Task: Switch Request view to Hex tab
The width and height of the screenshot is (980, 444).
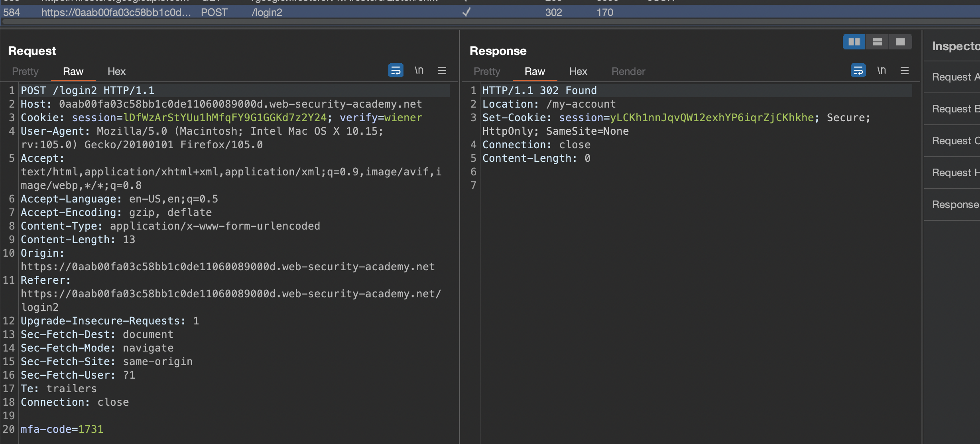Action: click(116, 71)
